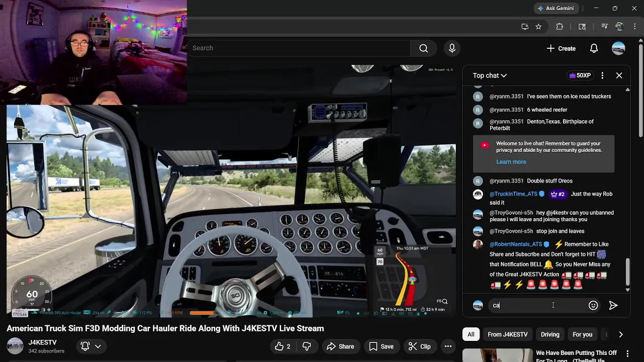Click the live chat scrollbar
644x362 pixels.
[x=627, y=271]
